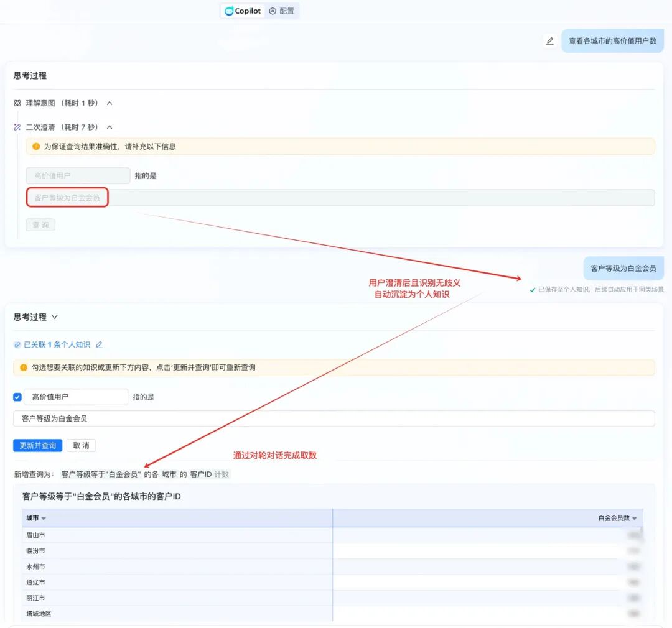This screenshot has width=672, height=628.
Task: Click the editable 客户等级为白金会员 definition field
Action: point(334,418)
